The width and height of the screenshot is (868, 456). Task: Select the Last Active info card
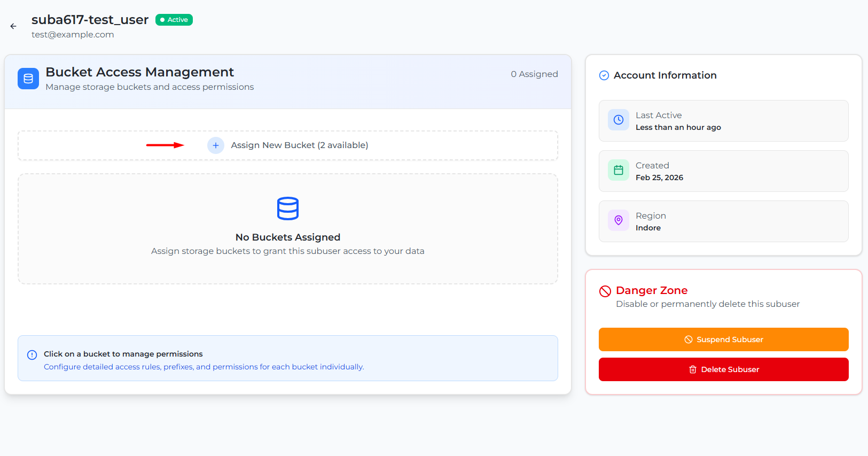(723, 121)
